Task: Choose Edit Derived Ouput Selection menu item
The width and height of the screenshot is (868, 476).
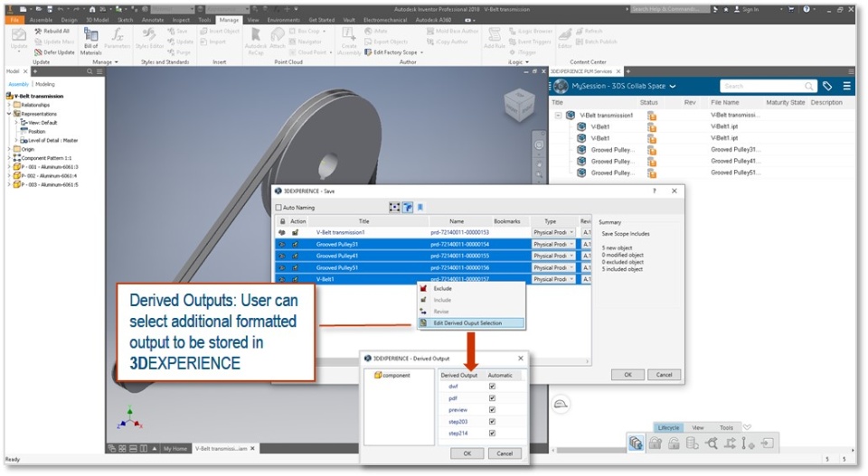Action: tap(470, 322)
